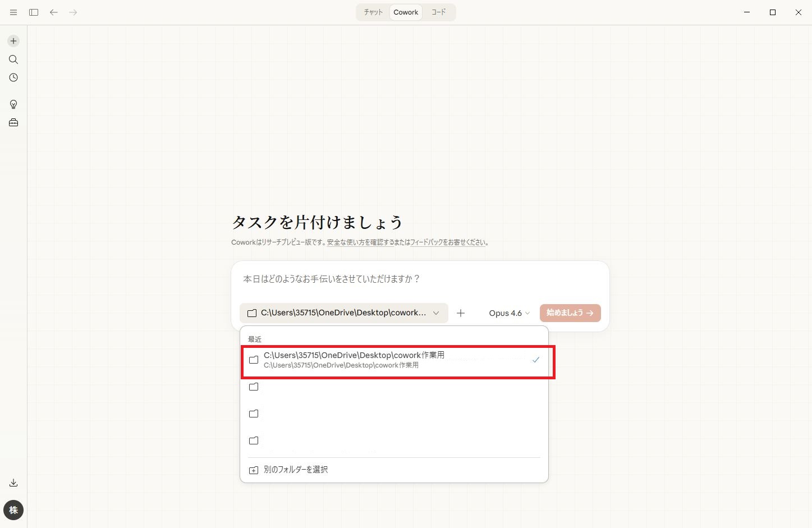Click the back arrow icon
812x528 pixels.
coord(54,12)
